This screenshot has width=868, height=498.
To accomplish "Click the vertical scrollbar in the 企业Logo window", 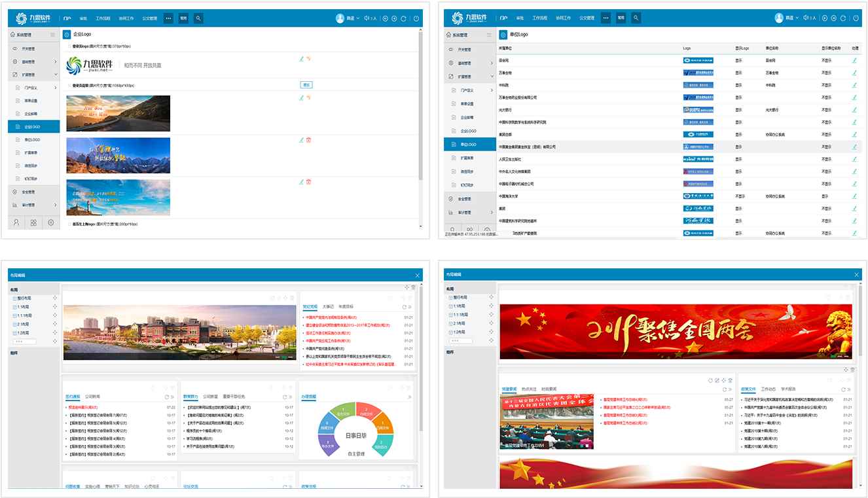I will [420, 131].
